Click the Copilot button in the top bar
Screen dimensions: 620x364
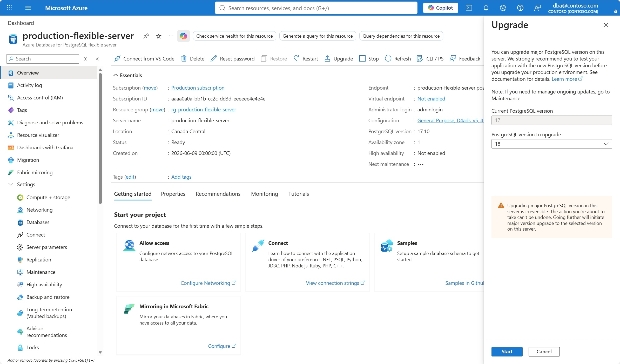(x=441, y=8)
